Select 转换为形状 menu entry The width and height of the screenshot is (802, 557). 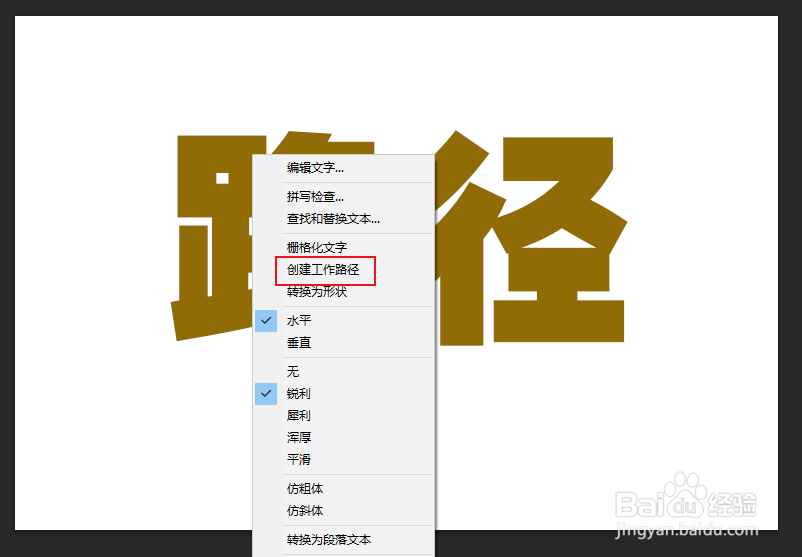pyautogui.click(x=344, y=292)
